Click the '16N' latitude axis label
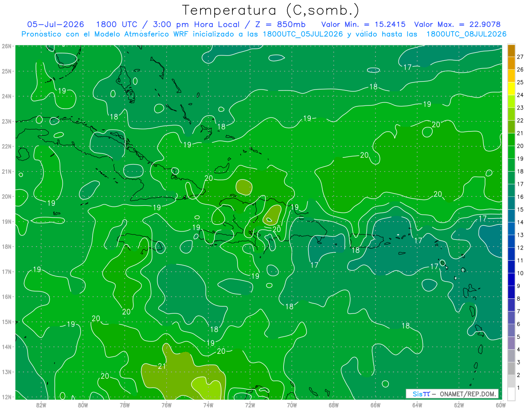This screenshot has width=532, height=411. pyautogui.click(x=6, y=297)
